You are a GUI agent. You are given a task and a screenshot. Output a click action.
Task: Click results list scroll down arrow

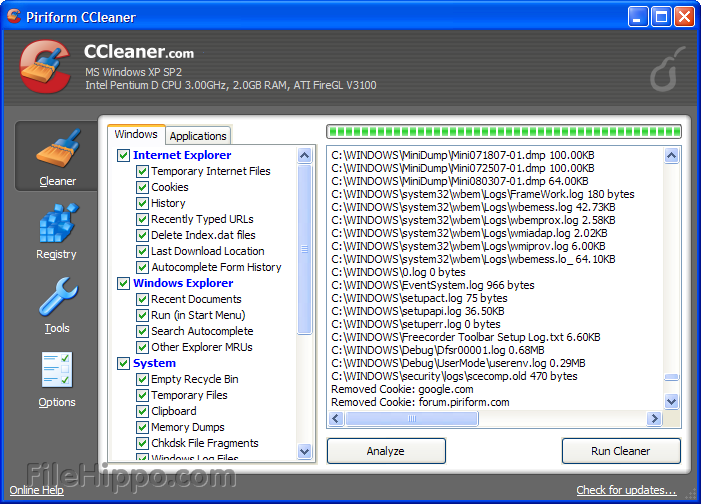tap(671, 401)
